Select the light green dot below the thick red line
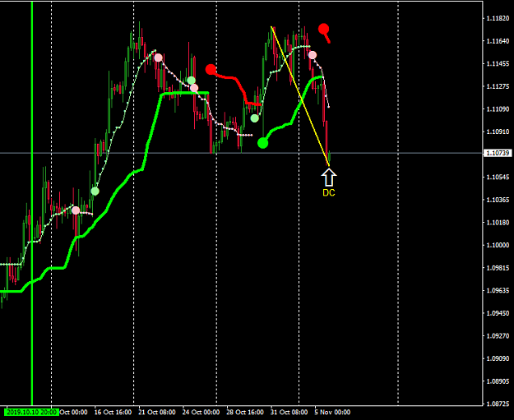514x420 pixels. pos(255,118)
